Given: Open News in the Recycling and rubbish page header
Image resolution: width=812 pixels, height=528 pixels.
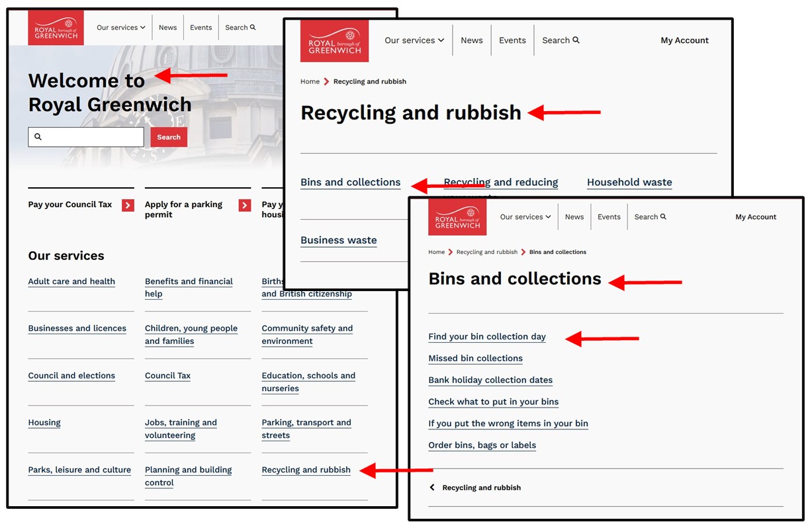Looking at the screenshot, I should tap(472, 40).
